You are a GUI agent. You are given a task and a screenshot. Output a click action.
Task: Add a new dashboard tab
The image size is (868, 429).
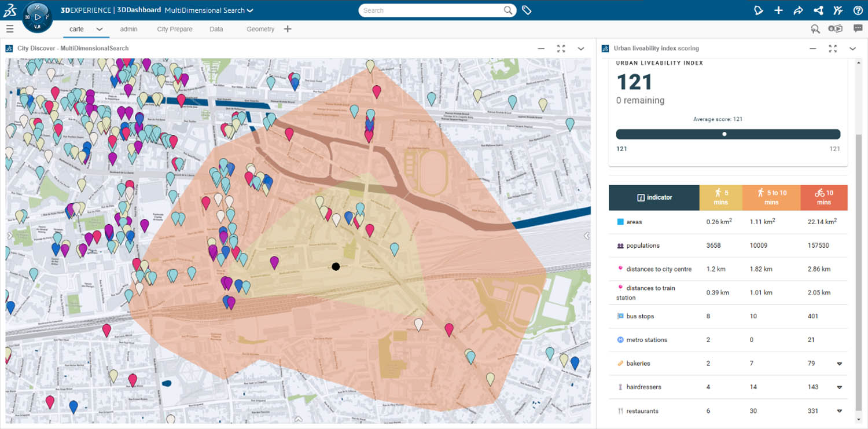tap(288, 29)
